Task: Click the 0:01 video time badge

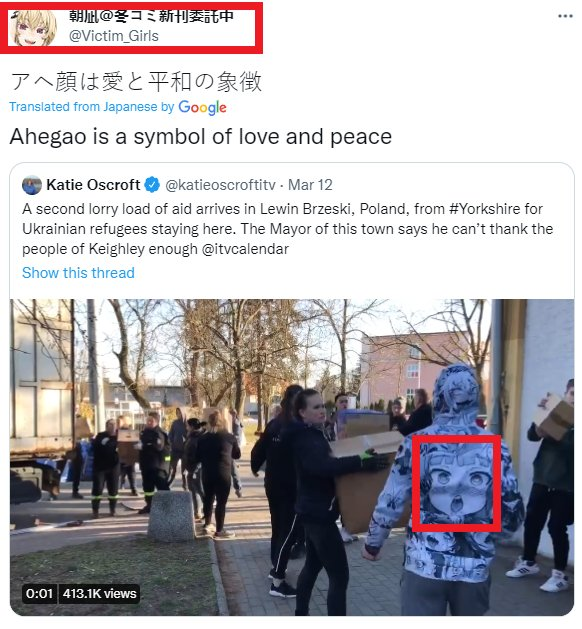Action: pyautogui.click(x=39, y=593)
